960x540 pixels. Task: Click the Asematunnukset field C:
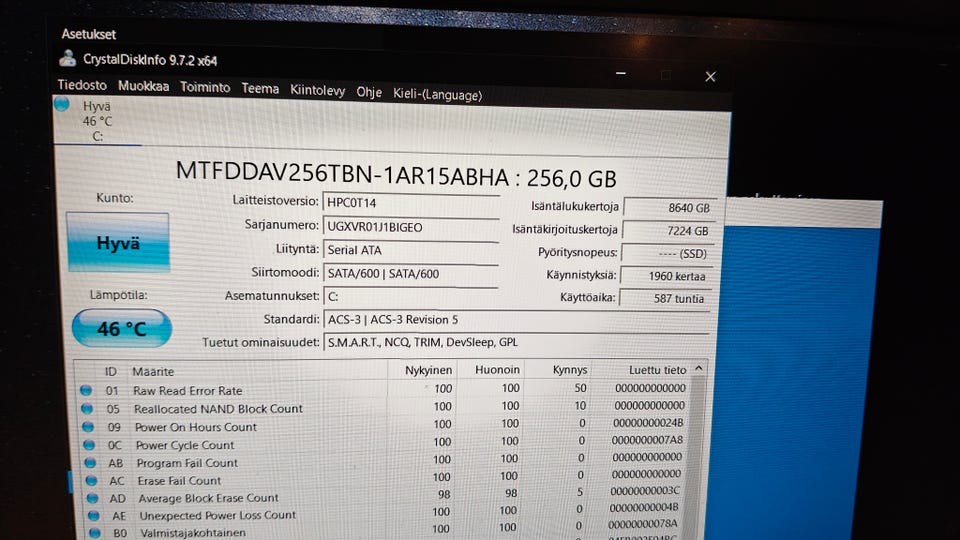coord(411,296)
